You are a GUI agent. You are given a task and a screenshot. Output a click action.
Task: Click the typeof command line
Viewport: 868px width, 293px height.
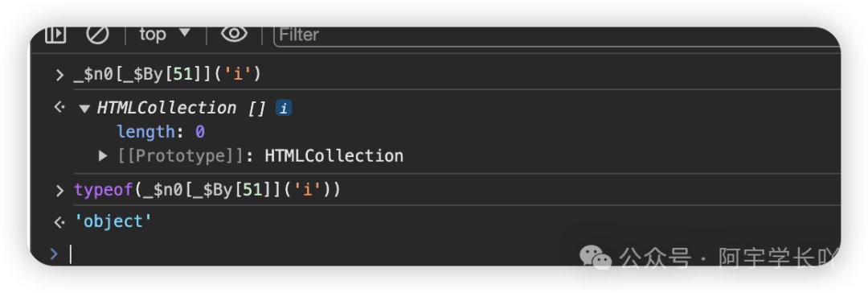coord(207,190)
